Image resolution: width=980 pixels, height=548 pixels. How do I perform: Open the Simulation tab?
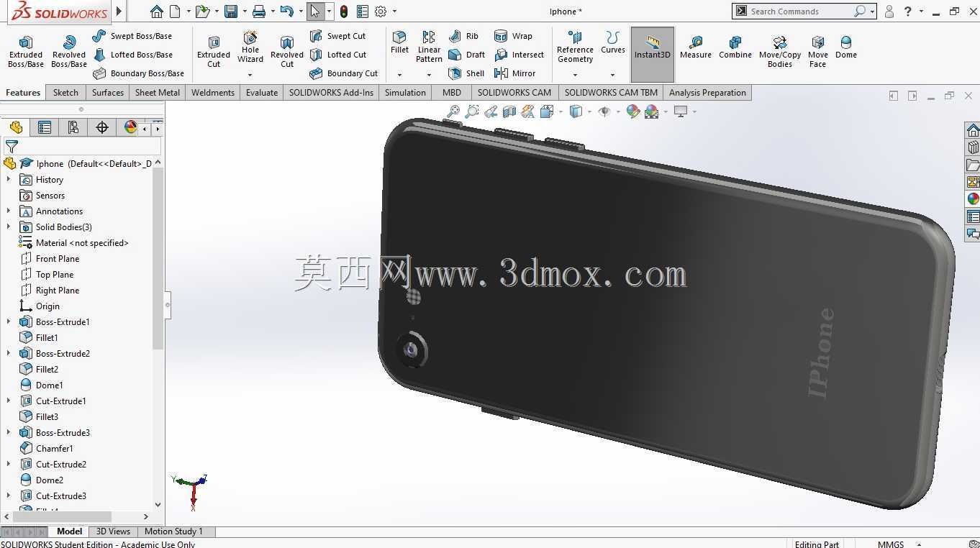tap(405, 92)
